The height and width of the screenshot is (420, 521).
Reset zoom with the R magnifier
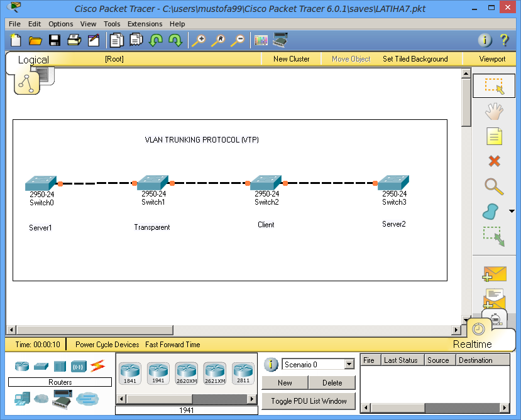coord(218,41)
